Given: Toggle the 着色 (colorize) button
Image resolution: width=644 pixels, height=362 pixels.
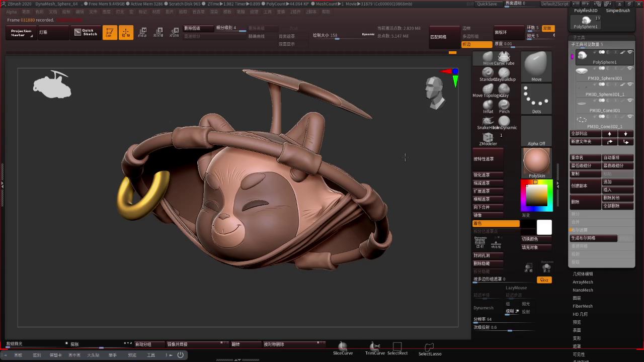Looking at the screenshot, I should (x=496, y=223).
